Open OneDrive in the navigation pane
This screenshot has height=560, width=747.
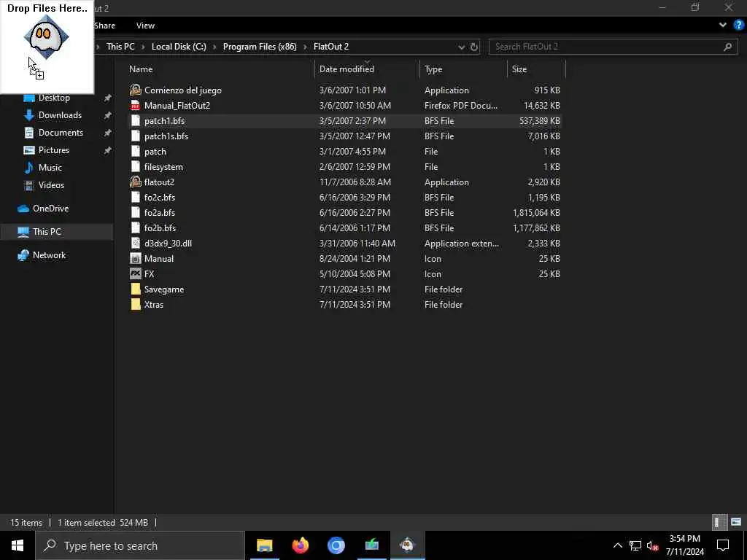pos(50,209)
